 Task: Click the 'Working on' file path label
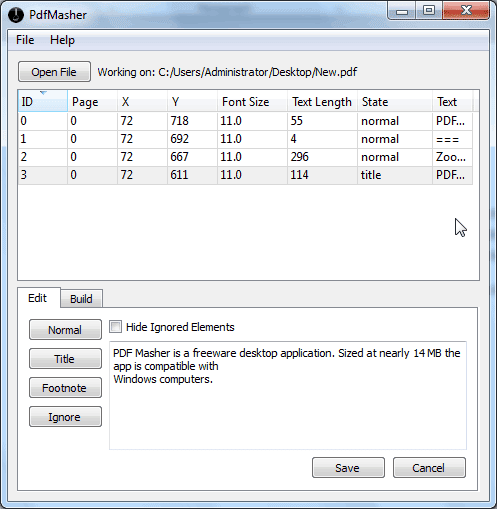(227, 72)
